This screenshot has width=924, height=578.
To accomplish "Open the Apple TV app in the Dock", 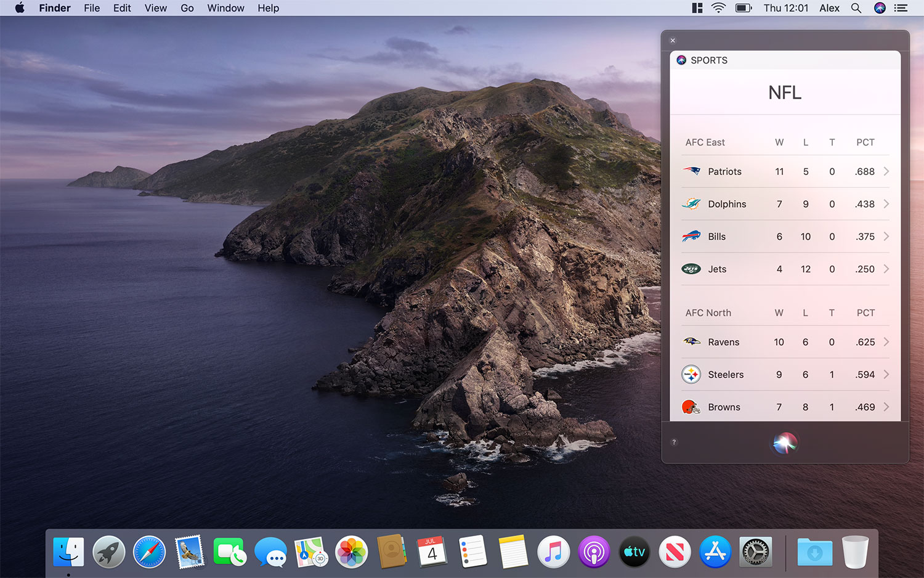I will 634,552.
